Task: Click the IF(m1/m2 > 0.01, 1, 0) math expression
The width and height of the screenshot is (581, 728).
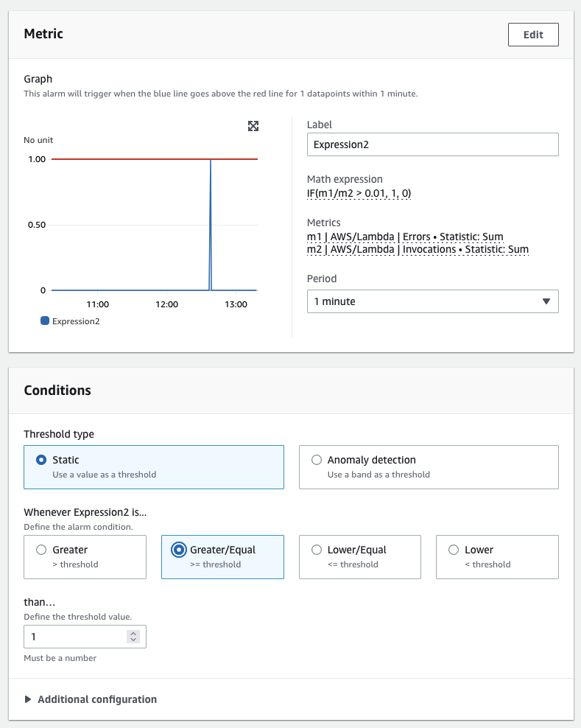Action: 359,193
